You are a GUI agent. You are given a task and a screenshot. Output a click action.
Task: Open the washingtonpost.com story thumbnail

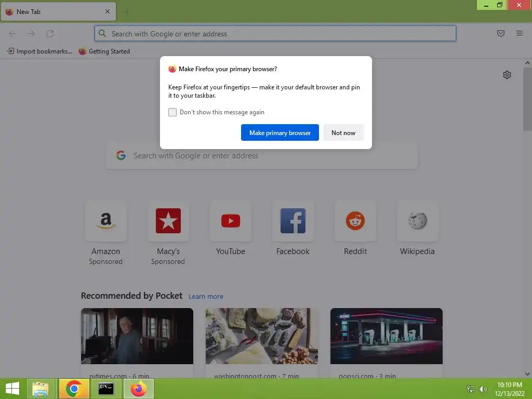262,336
